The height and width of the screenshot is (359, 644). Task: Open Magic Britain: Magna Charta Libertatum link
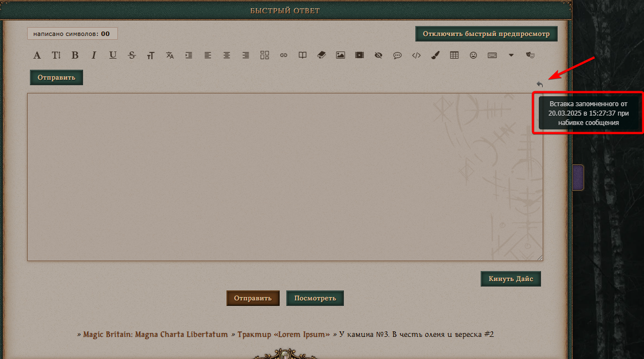point(155,334)
